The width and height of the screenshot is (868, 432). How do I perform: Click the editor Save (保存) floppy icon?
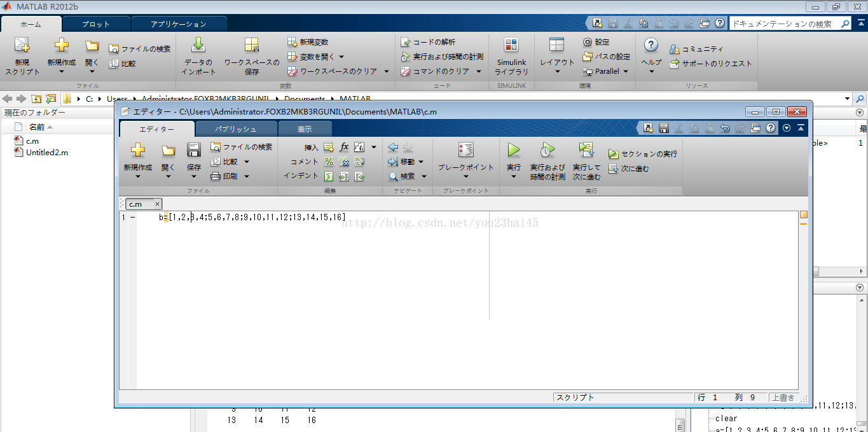(194, 150)
